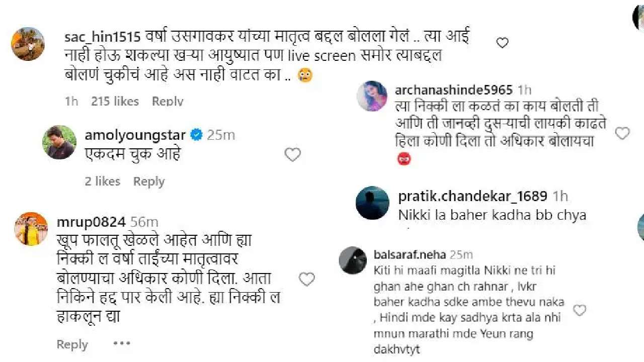View the 215 likes list
The width and height of the screenshot is (644, 362).
pyautogui.click(x=115, y=101)
